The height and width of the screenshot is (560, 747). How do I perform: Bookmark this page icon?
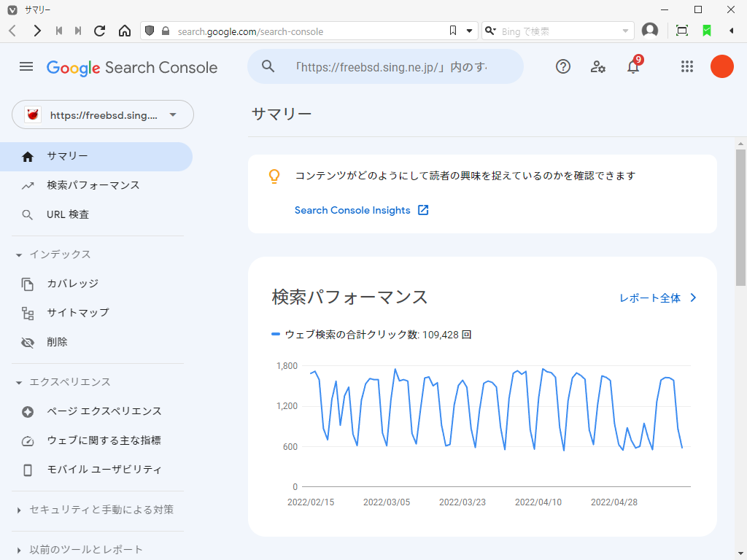tap(452, 31)
